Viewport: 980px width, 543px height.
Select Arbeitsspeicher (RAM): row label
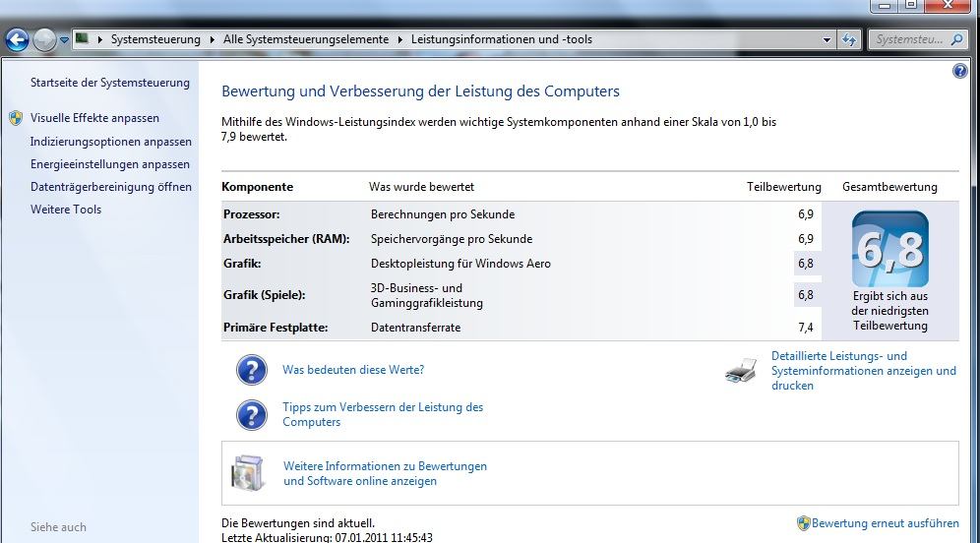(x=286, y=239)
